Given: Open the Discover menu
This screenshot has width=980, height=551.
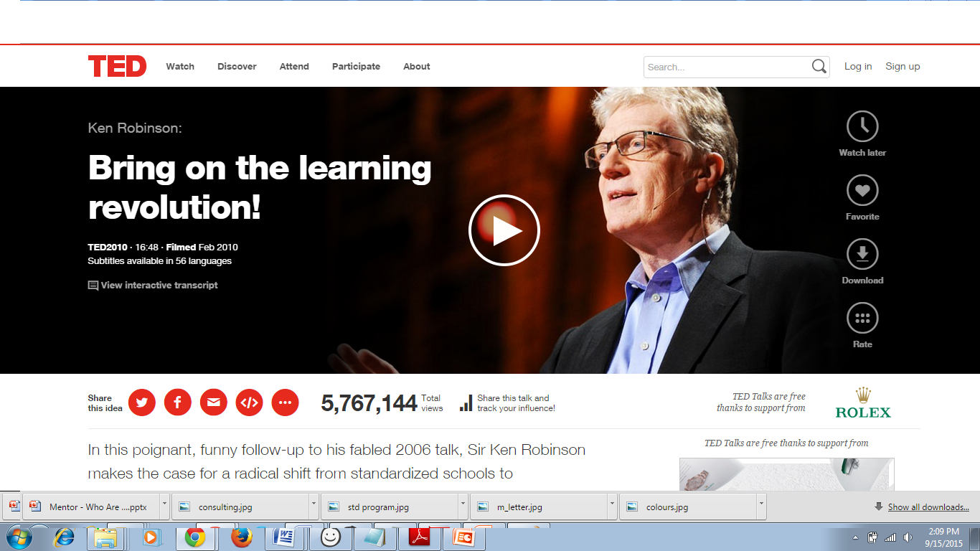Looking at the screenshot, I should 237,67.
